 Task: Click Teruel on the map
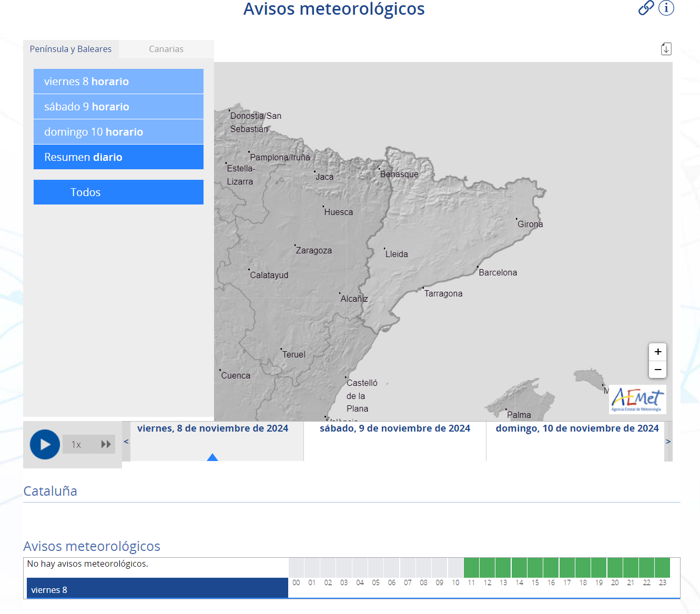(293, 354)
